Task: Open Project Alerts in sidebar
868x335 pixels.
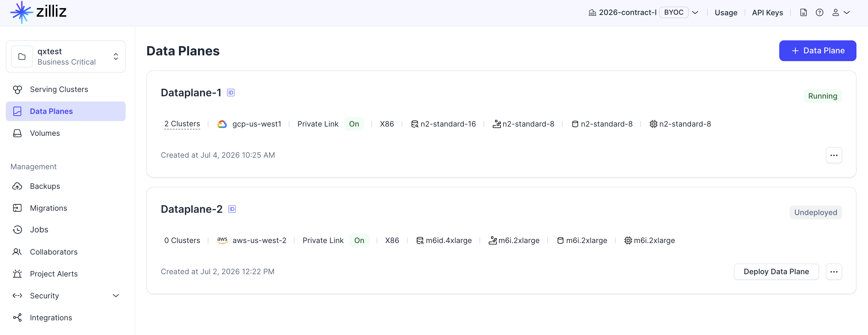Action: 66,274
